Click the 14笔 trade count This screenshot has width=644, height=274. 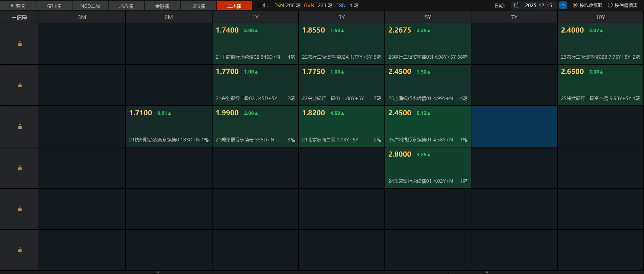(x=463, y=98)
